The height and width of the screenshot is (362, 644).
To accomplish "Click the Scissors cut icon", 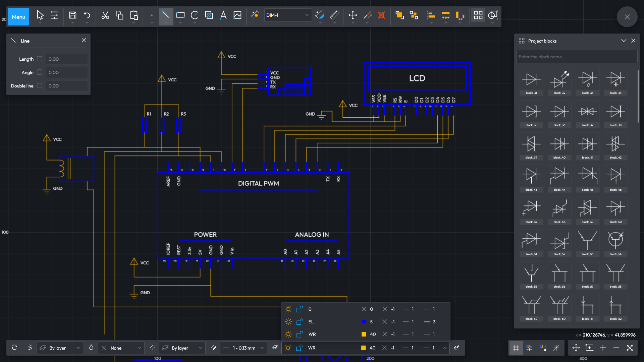I will [105, 15].
